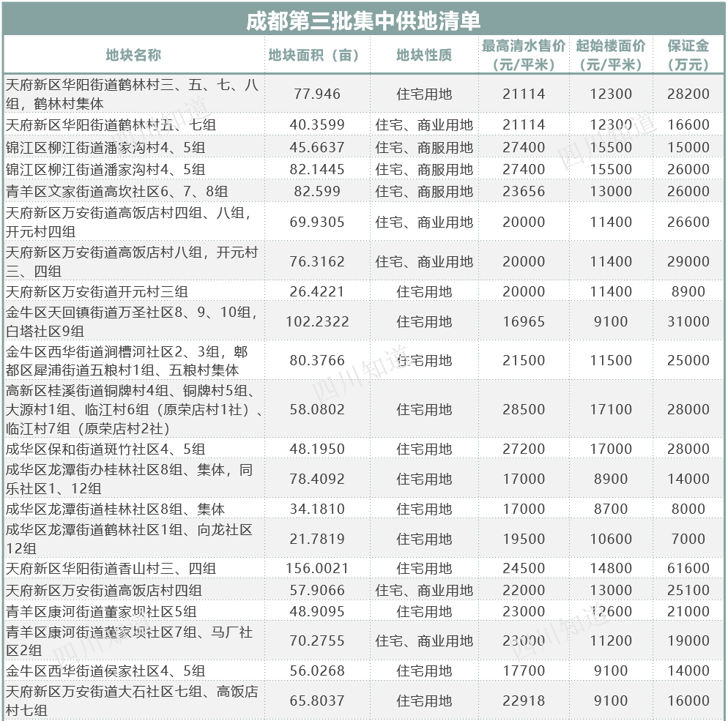Select the 地块性质 column header

[424, 55]
